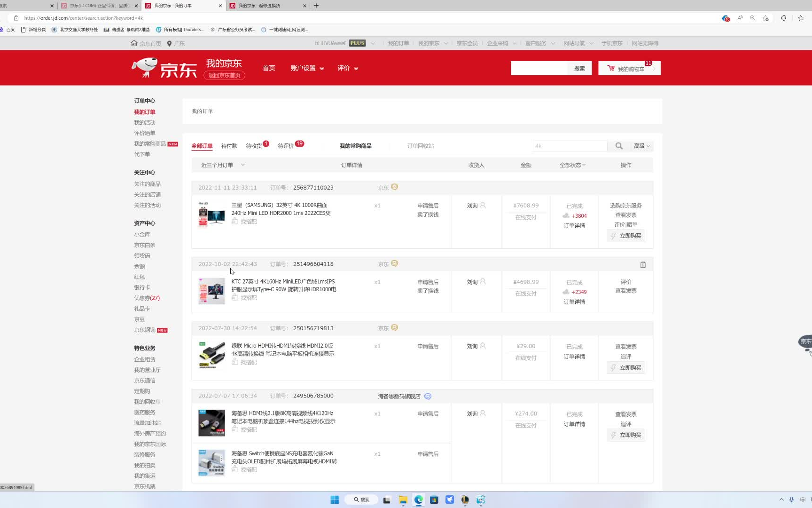Open 订单详情 for order 256877110023
Image resolution: width=812 pixels, height=508 pixels.
click(574, 226)
